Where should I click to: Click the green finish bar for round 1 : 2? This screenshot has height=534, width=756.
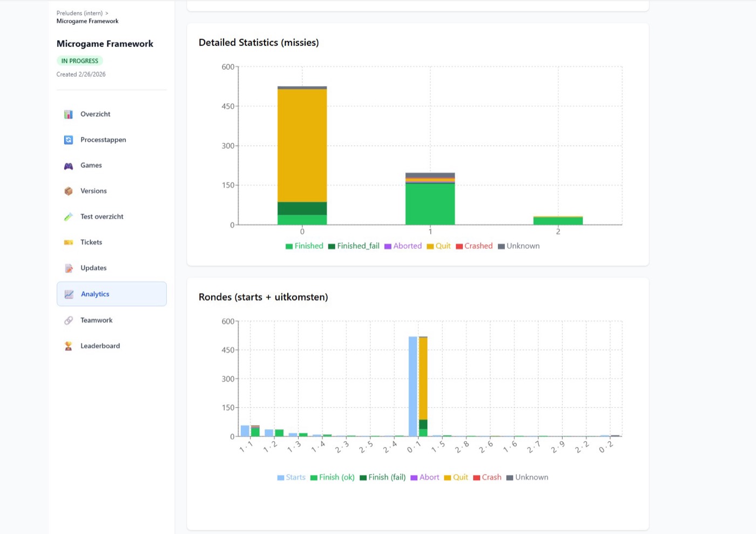pos(279,433)
